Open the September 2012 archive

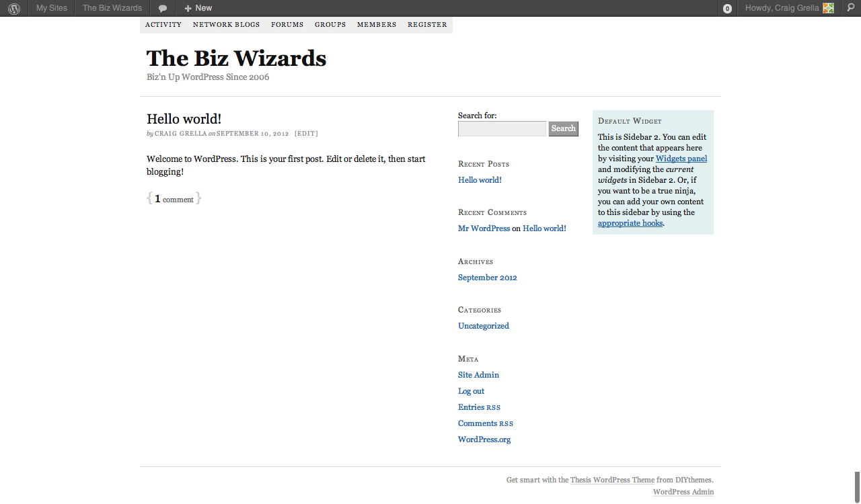pyautogui.click(x=488, y=278)
